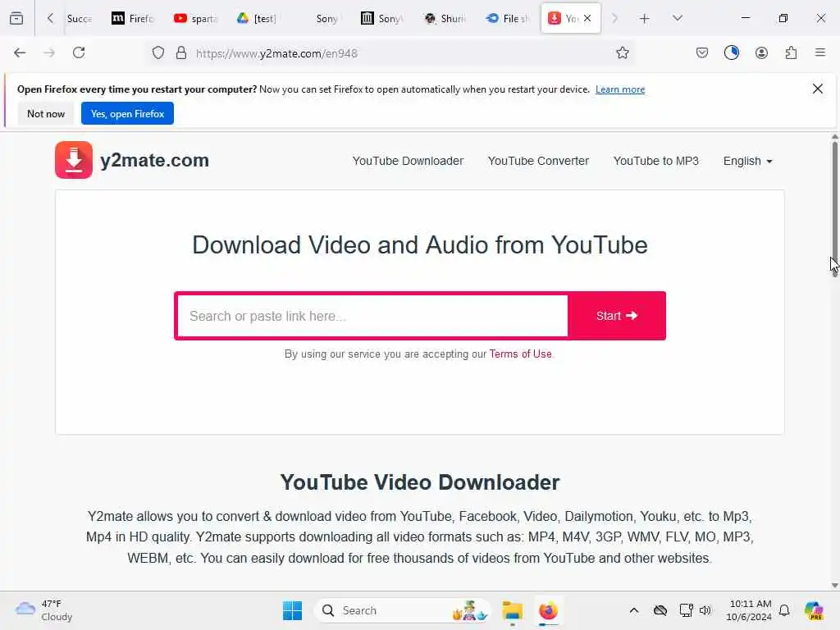Image resolution: width=840 pixels, height=630 pixels.
Task: Expand the English language dropdown
Action: tap(747, 162)
